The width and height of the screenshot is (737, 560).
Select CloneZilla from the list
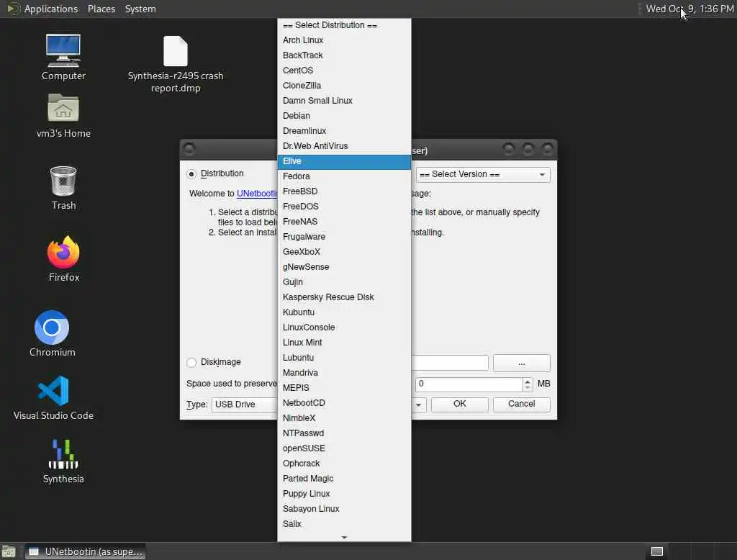[x=344, y=86]
